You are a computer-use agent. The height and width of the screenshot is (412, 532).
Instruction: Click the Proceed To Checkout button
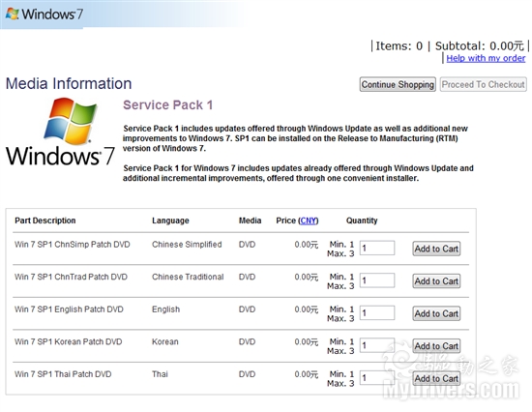(x=483, y=84)
